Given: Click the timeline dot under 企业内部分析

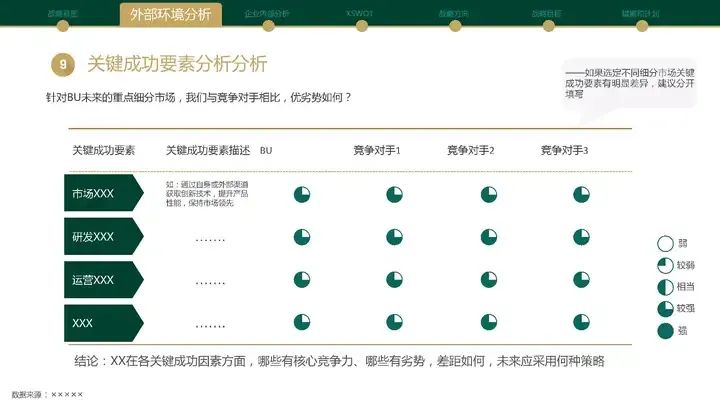Looking at the screenshot, I should point(269,26).
